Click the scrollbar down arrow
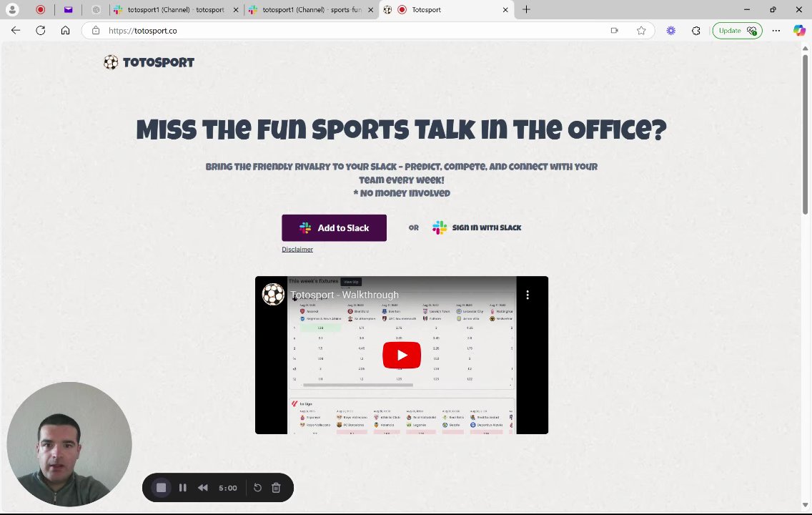Image resolution: width=812 pixels, height=515 pixels. 805,505
